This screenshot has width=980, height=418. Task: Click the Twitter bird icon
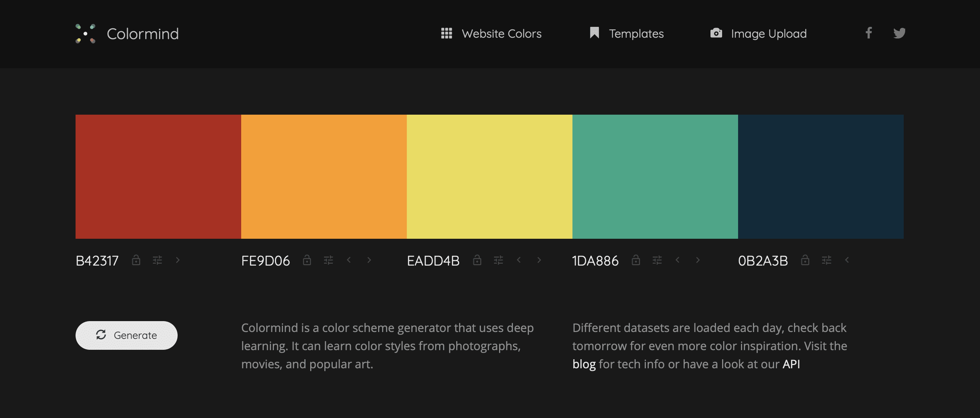point(899,33)
